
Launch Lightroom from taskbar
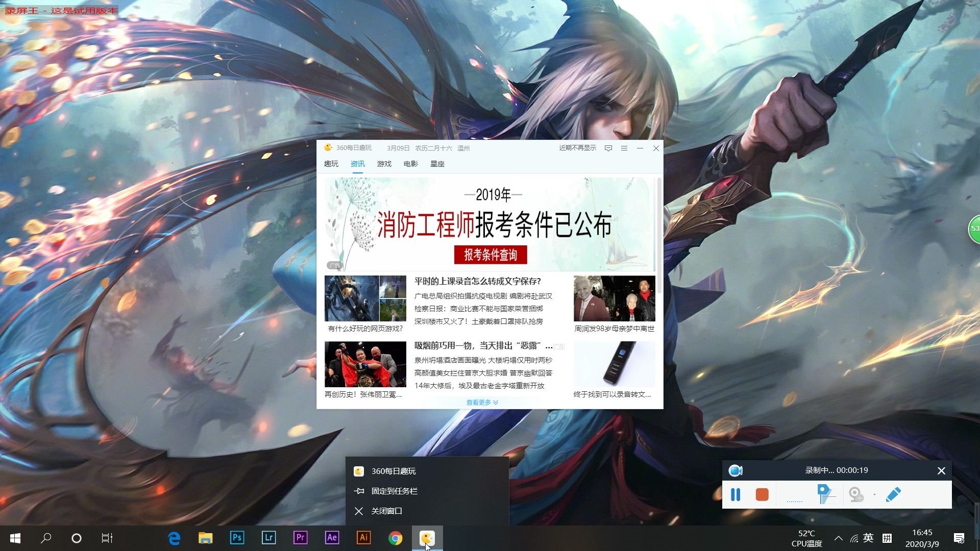pyautogui.click(x=268, y=538)
